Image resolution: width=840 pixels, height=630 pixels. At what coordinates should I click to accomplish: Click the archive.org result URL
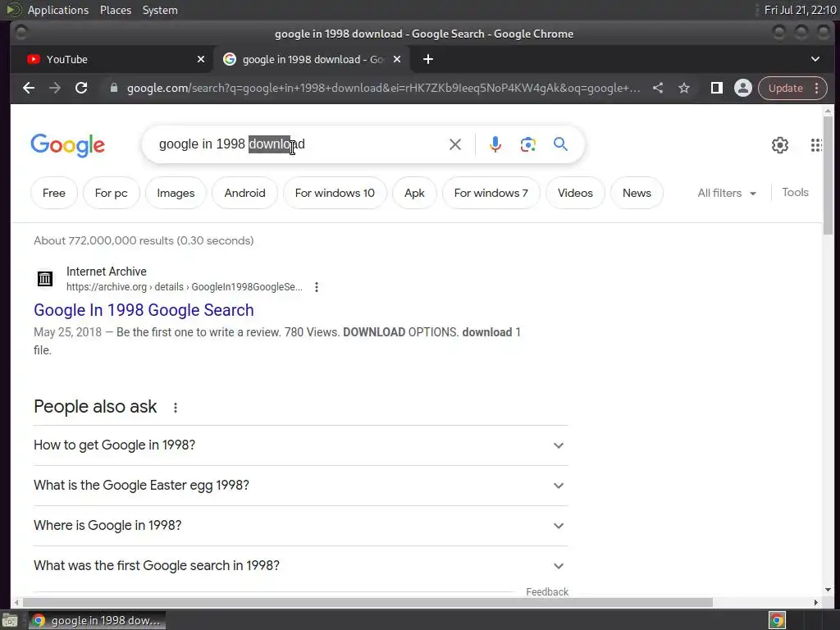click(185, 287)
